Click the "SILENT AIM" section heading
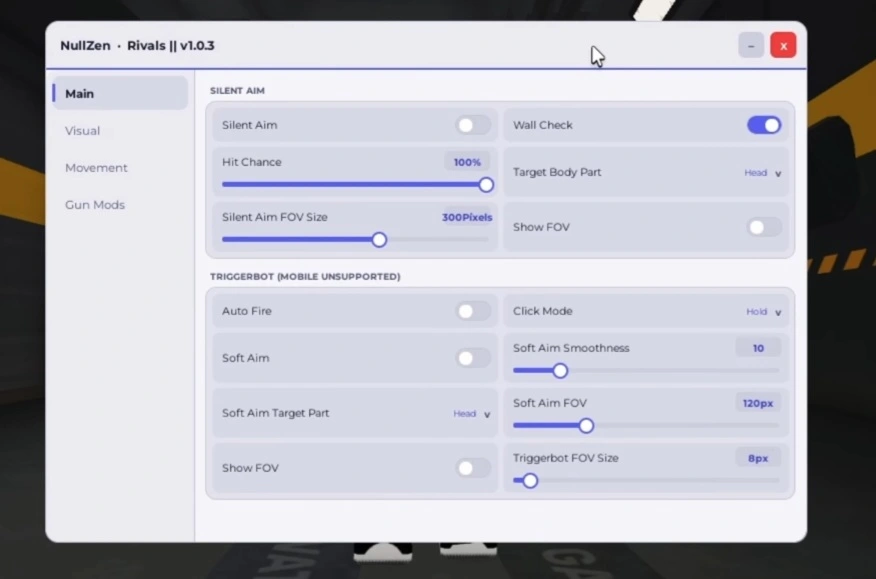Screen dimensions: 876x579 tap(237, 91)
